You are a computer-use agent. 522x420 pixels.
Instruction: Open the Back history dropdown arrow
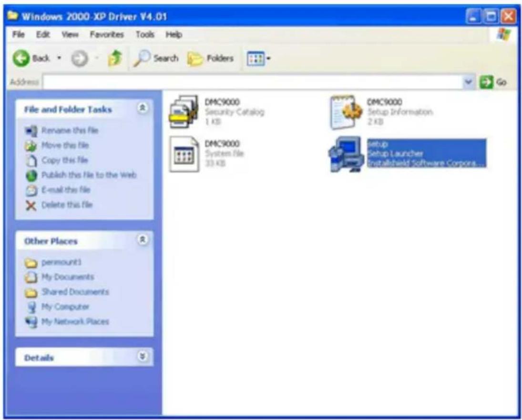coord(59,58)
